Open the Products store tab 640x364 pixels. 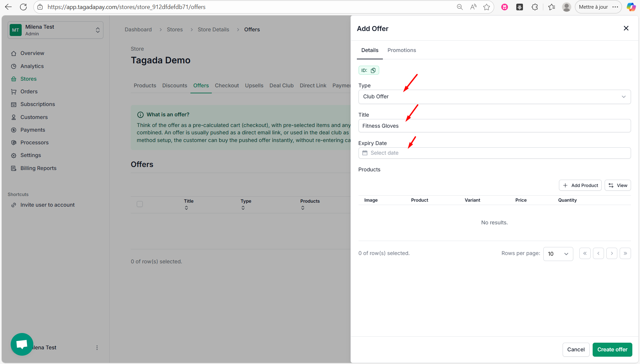pos(145,86)
